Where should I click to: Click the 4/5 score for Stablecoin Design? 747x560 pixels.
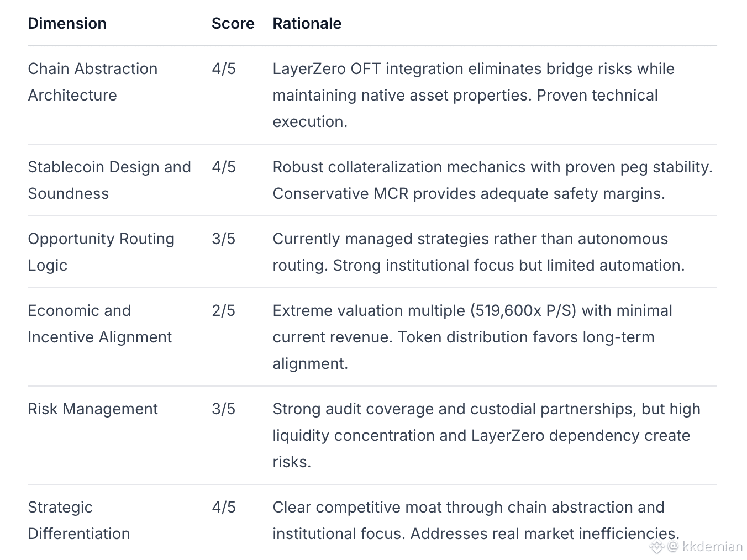pyautogui.click(x=223, y=167)
